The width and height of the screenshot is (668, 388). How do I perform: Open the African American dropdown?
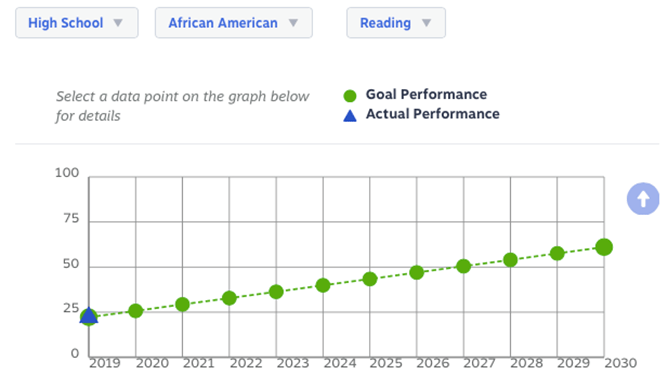pyautogui.click(x=233, y=23)
